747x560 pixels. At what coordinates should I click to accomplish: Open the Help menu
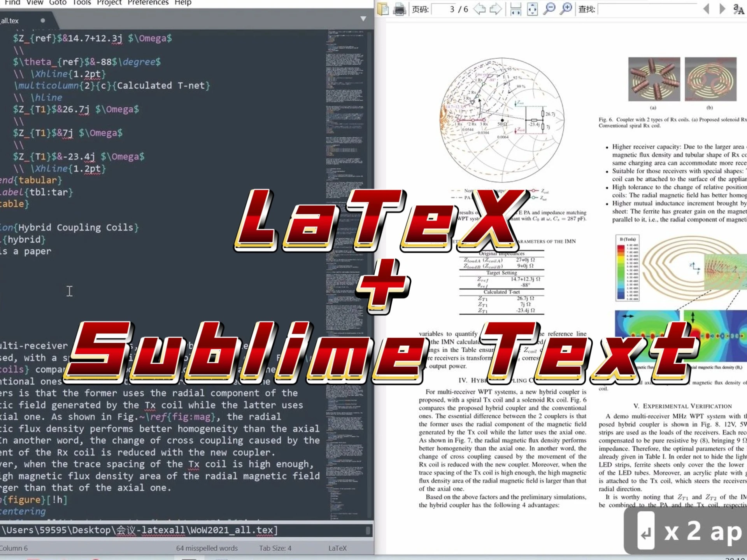point(183,2)
